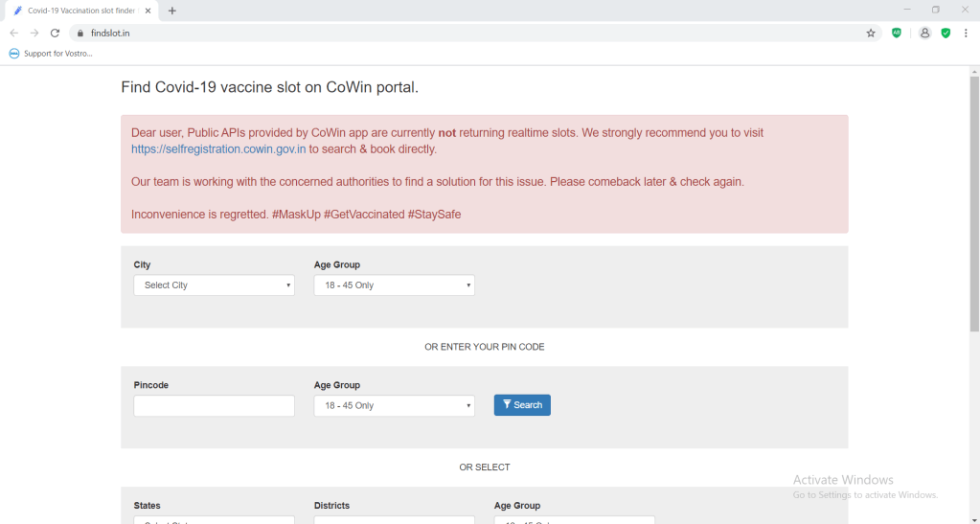The width and height of the screenshot is (980, 524).
Task: Close the Covid-19 Vaccination slot finder tab
Action: pos(148,11)
